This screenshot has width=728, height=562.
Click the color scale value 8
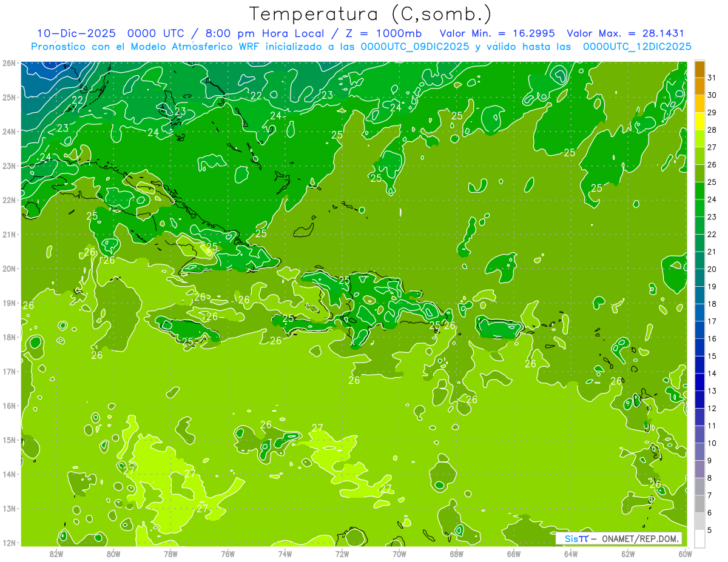(x=710, y=478)
